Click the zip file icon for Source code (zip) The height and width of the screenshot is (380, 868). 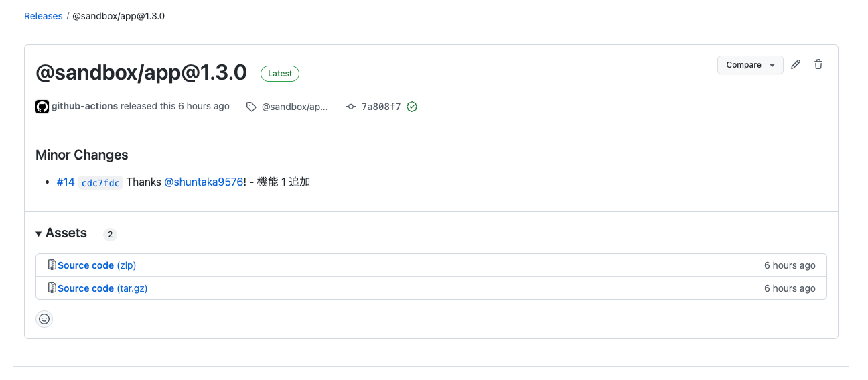52,265
